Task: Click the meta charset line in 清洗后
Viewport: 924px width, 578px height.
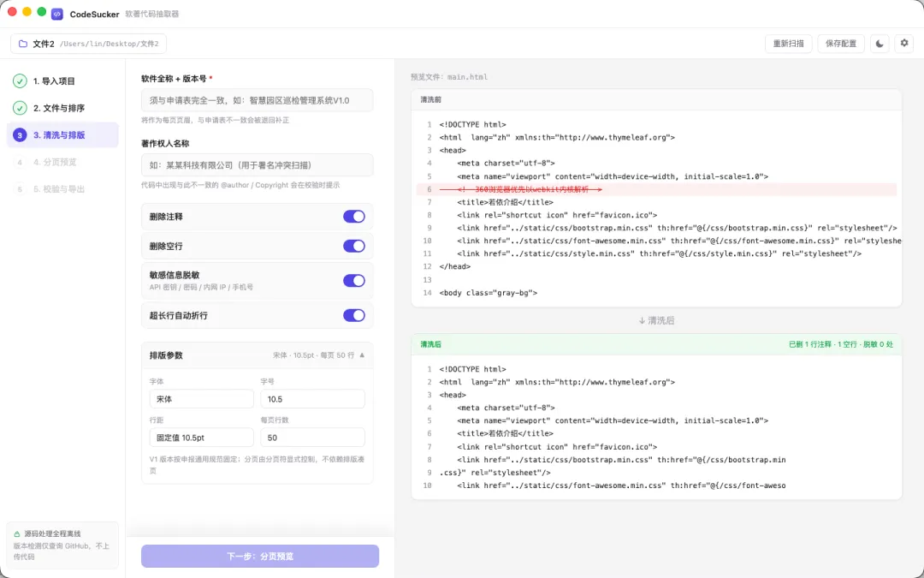Action: pos(506,408)
